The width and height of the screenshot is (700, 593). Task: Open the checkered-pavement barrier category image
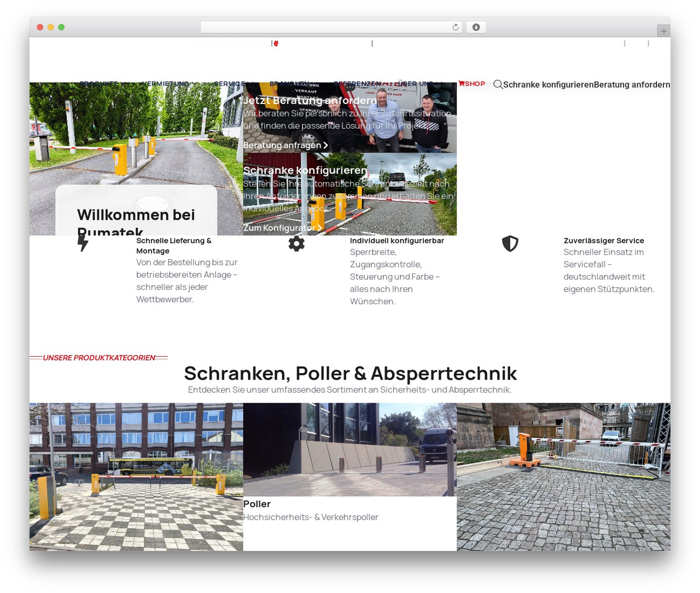pos(136,476)
